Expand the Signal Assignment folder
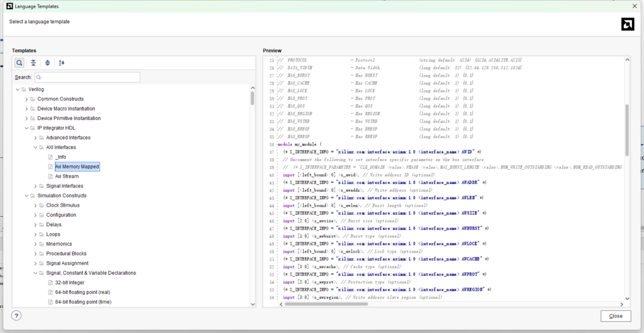This screenshot has width=644, height=333. click(x=35, y=263)
